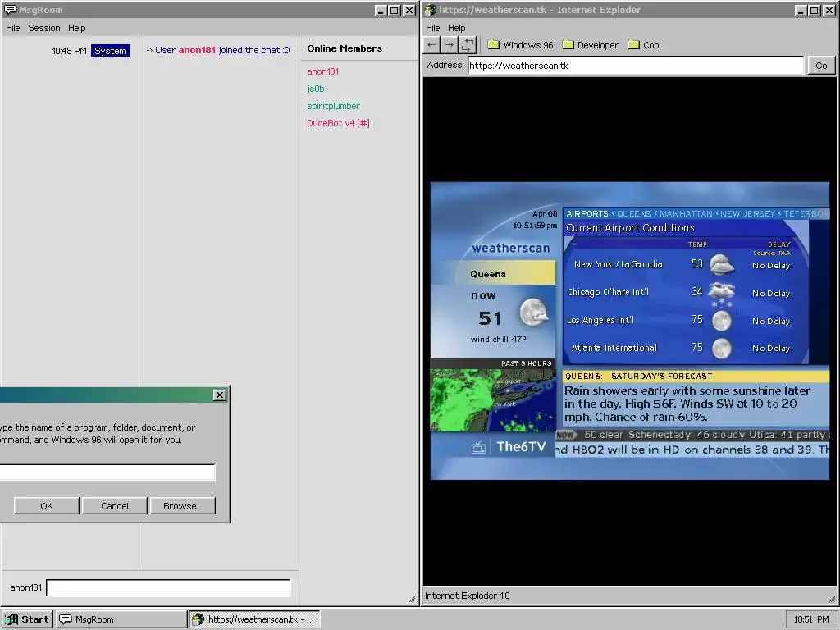Click OK in the Run dialog
Image resolution: width=840 pixels, height=630 pixels.
(47, 505)
